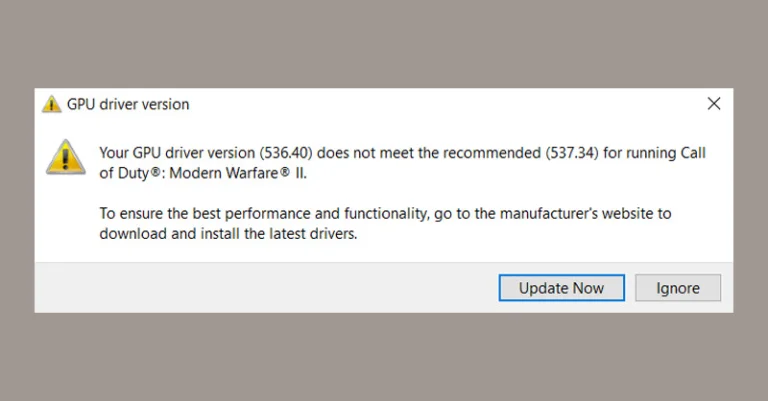
Task: Click the Update Now button
Action: 561,288
